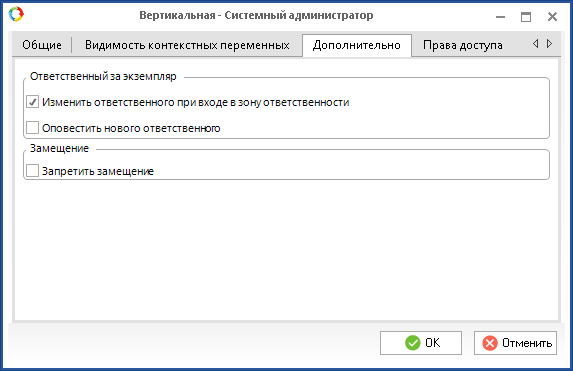This screenshot has height=371, width=573.
Task: Enable Оповестить нового ответственного checkbox
Action: [x=33, y=128]
